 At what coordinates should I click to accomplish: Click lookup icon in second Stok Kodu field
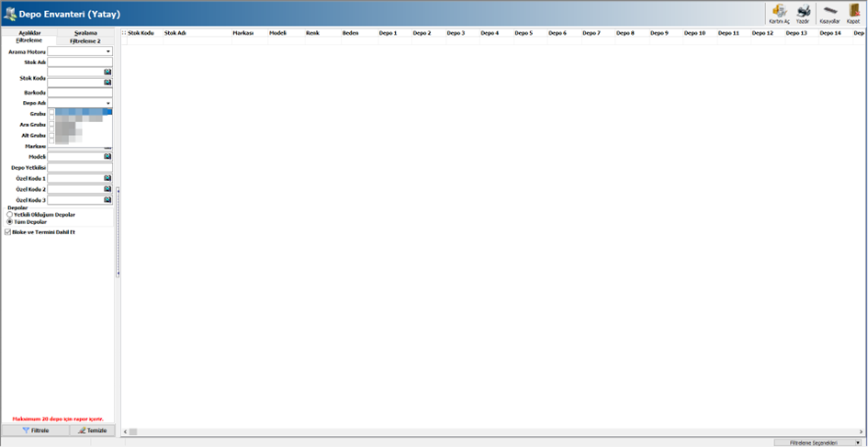point(108,83)
